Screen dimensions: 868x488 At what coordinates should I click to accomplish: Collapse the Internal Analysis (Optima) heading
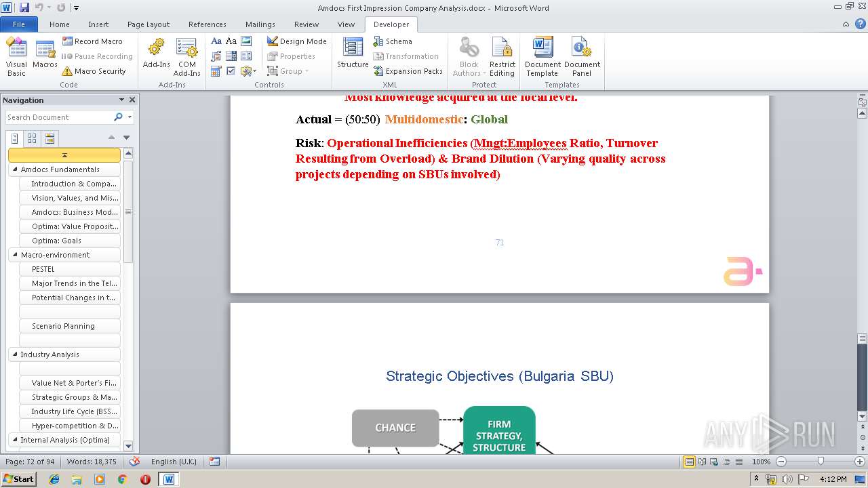[14, 440]
